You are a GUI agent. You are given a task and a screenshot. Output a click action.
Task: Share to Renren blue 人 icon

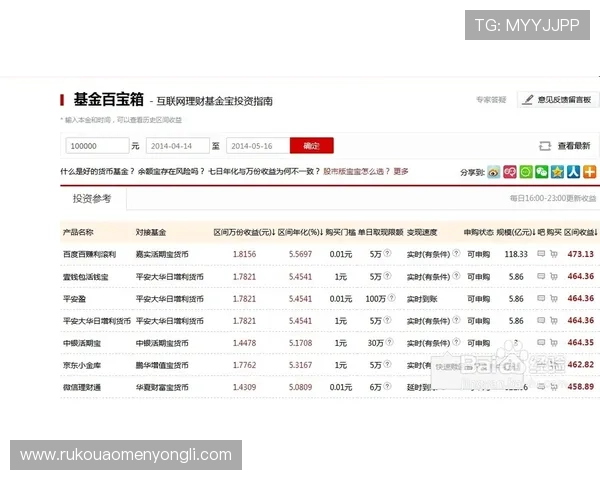tap(573, 172)
